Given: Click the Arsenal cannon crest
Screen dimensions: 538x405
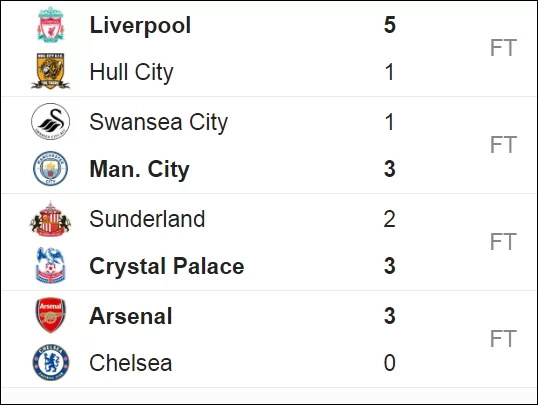Looking at the screenshot, I should [x=50, y=315].
